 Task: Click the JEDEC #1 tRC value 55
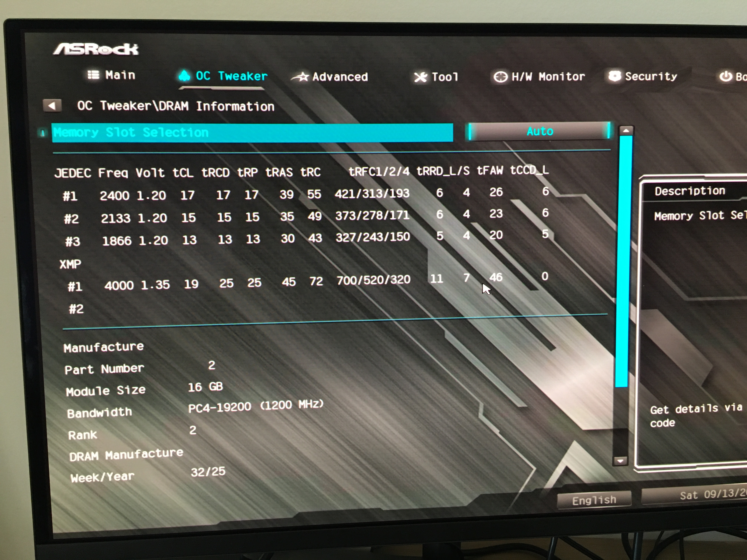click(x=314, y=194)
